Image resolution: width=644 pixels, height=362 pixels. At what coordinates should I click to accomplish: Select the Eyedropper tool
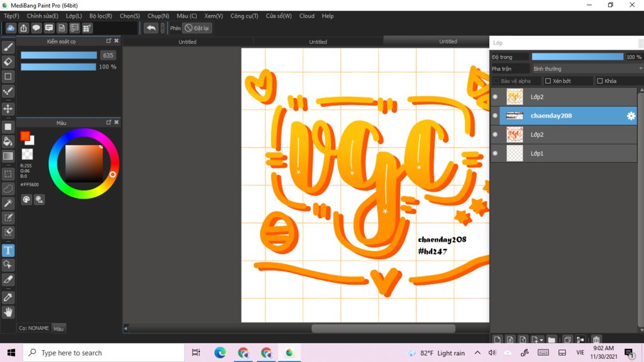pyautogui.click(x=8, y=297)
